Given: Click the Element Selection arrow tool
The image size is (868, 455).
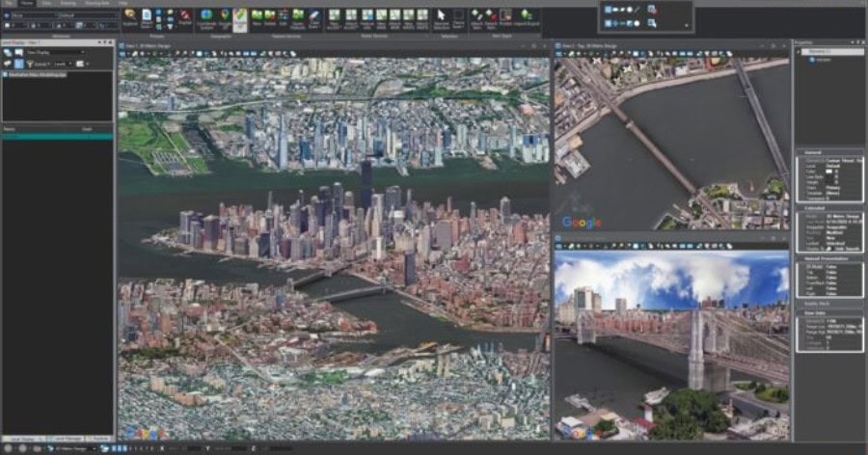Looking at the screenshot, I should click(x=442, y=16).
